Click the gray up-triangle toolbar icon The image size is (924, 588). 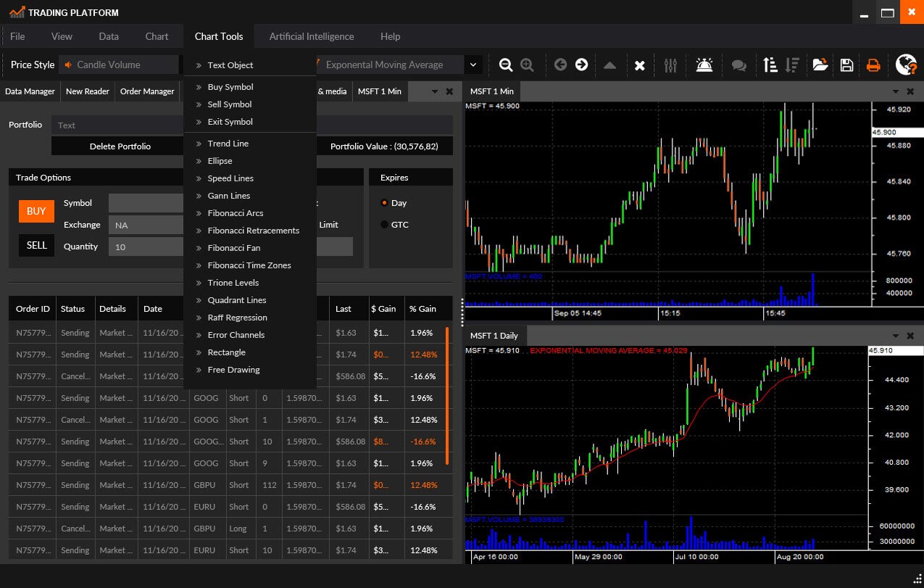609,65
